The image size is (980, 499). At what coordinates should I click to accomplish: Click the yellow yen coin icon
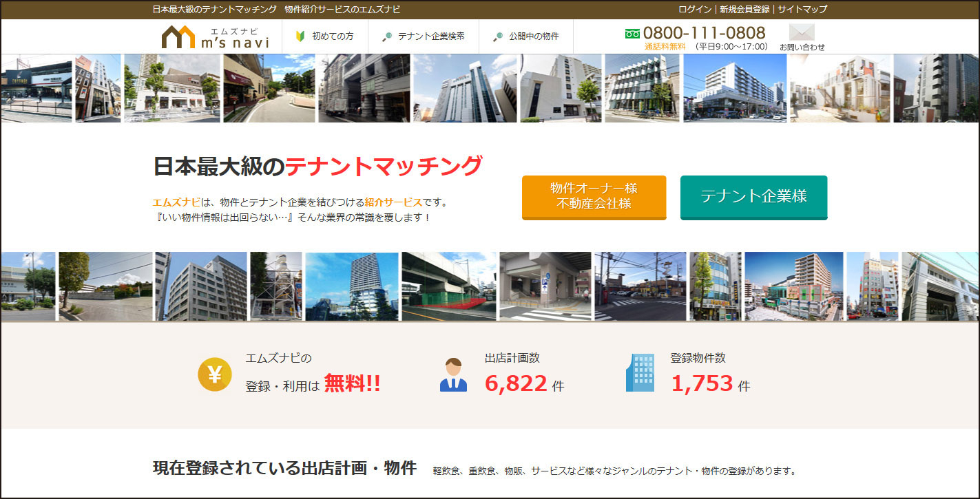215,374
